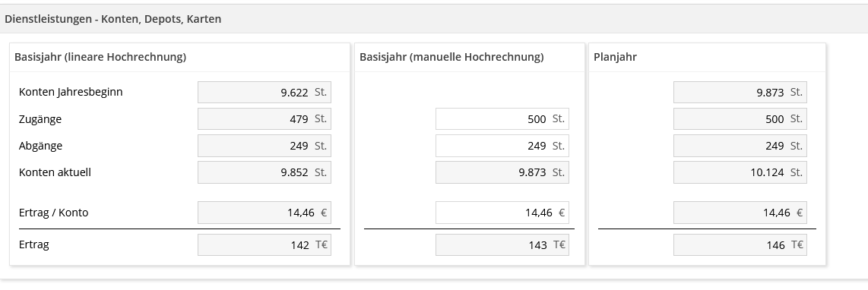Click the manual Abgänge field showing 249

point(502,146)
